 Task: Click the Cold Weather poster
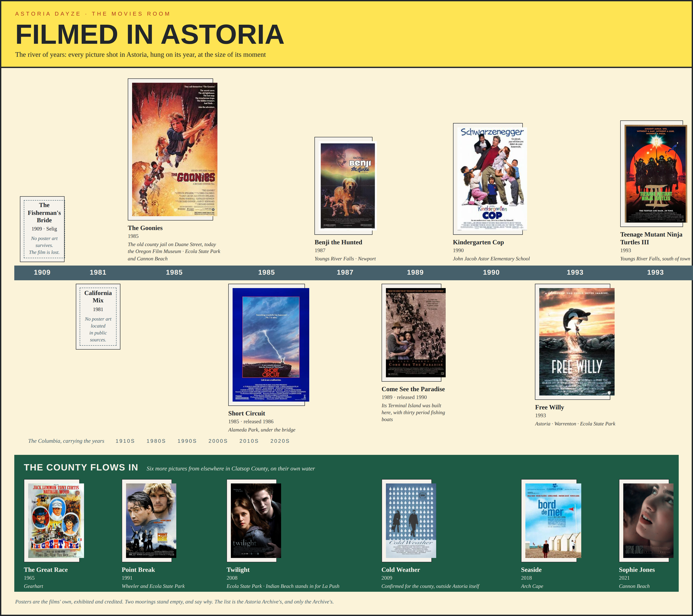(411, 520)
